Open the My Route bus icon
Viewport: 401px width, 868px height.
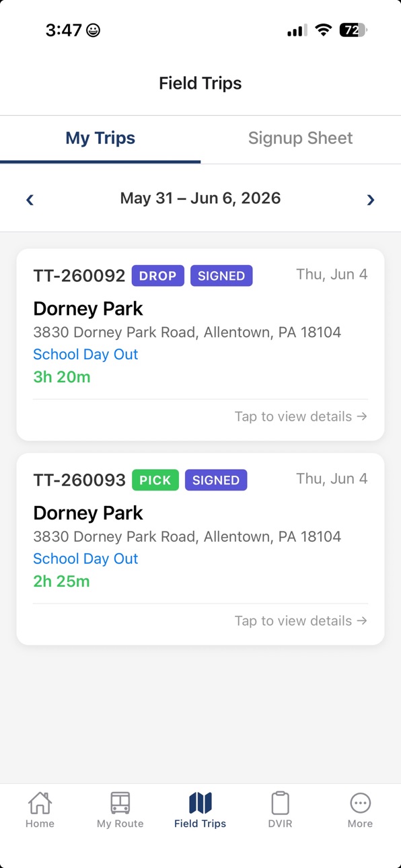pyautogui.click(x=120, y=803)
